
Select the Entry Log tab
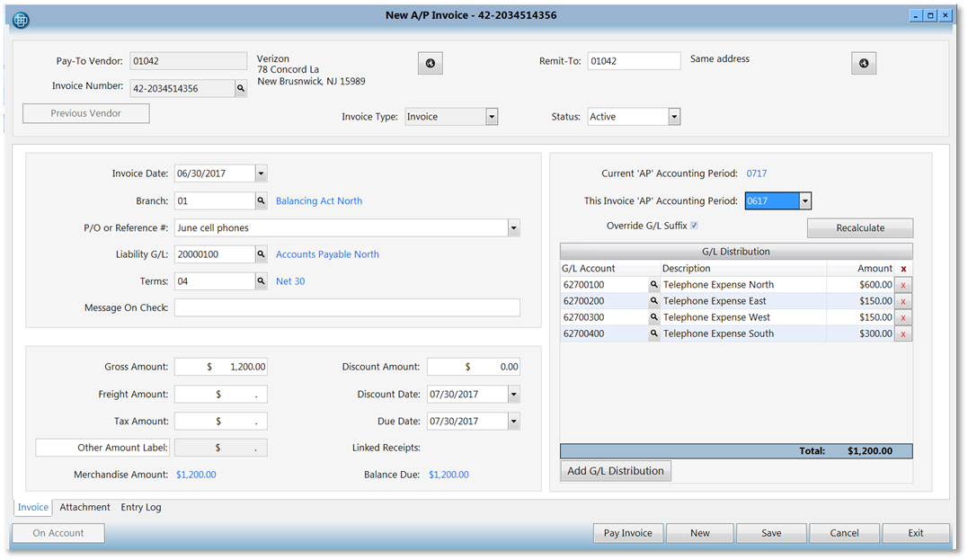coord(140,507)
